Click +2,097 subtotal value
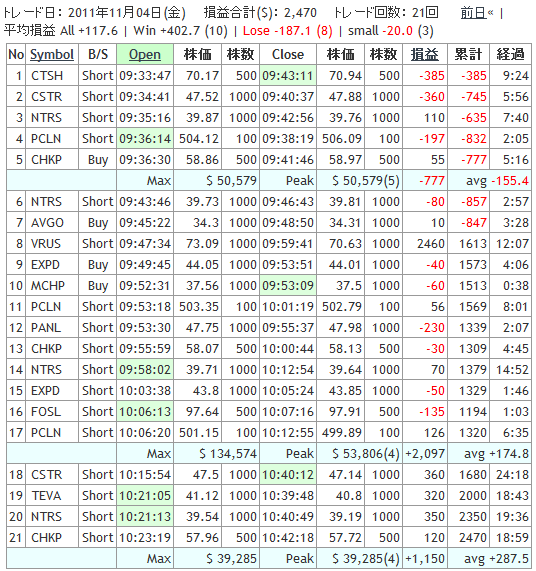This screenshot has height=571, width=536. [x=425, y=454]
